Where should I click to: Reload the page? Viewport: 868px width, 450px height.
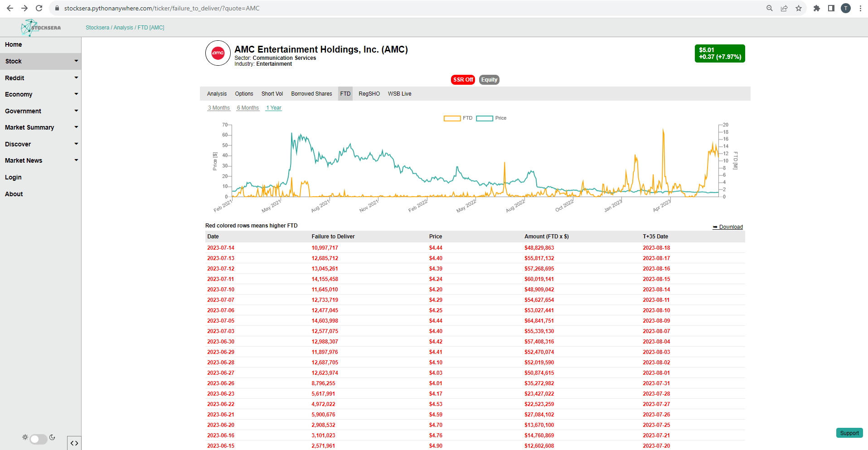point(39,8)
